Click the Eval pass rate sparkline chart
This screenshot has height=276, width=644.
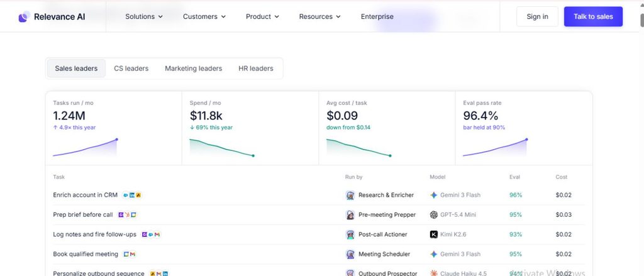click(496, 148)
